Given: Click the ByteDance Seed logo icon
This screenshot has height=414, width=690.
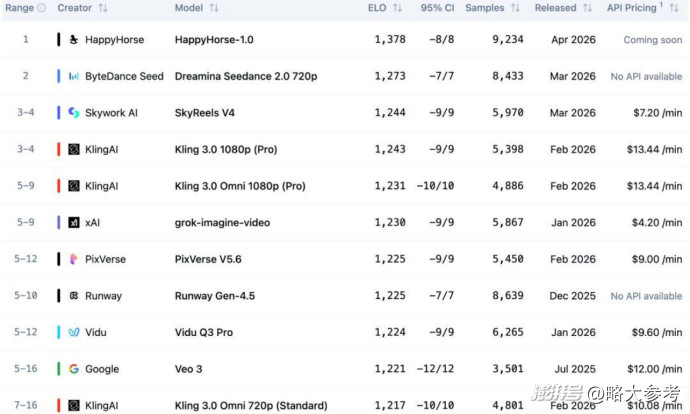Looking at the screenshot, I should point(74,76).
